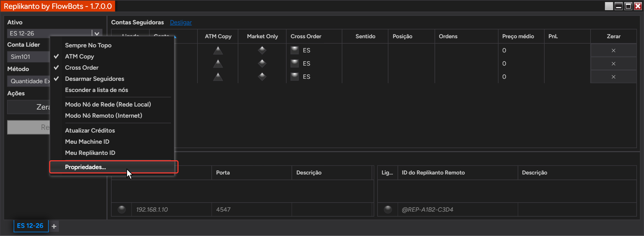
Task: Toggle Market Only diamond in second row
Action: 262,63
